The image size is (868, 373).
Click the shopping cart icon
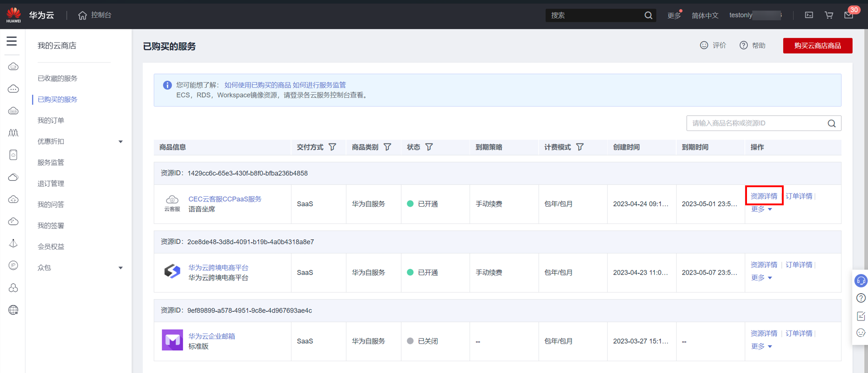[x=829, y=15]
